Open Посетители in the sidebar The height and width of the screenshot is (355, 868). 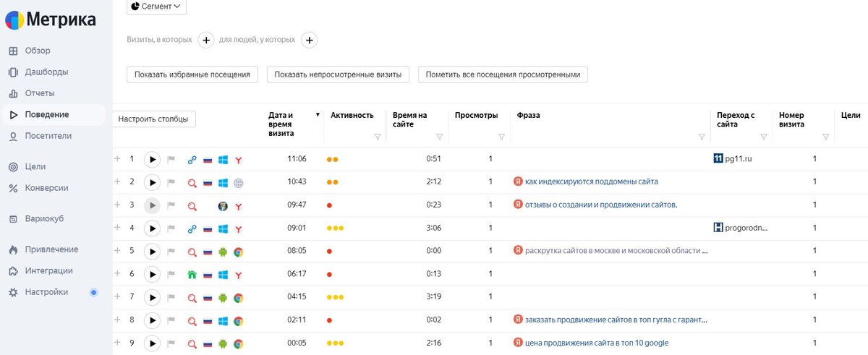click(x=48, y=135)
